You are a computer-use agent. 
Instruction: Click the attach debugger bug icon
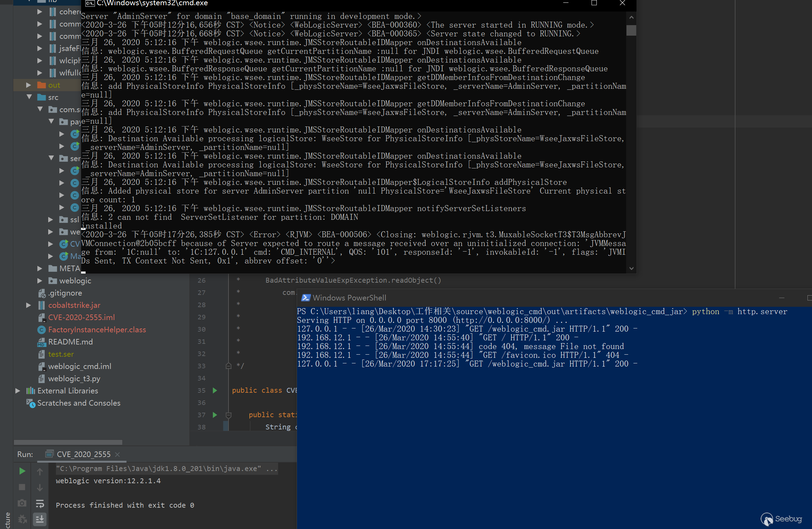(22, 519)
